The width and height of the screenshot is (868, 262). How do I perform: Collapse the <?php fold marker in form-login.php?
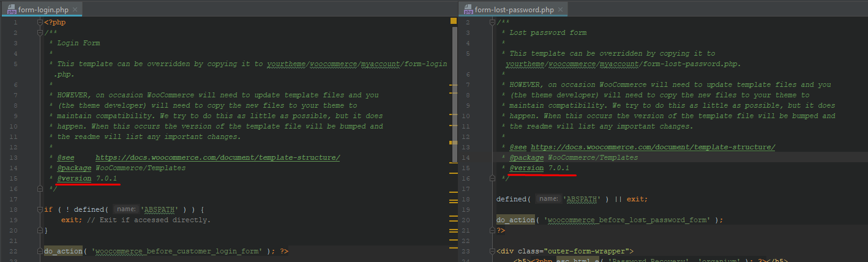click(x=40, y=22)
